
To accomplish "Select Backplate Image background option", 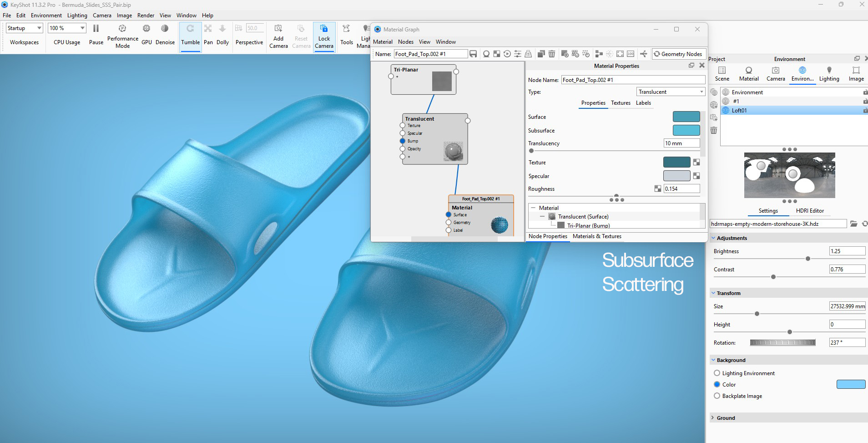I will [x=717, y=396].
